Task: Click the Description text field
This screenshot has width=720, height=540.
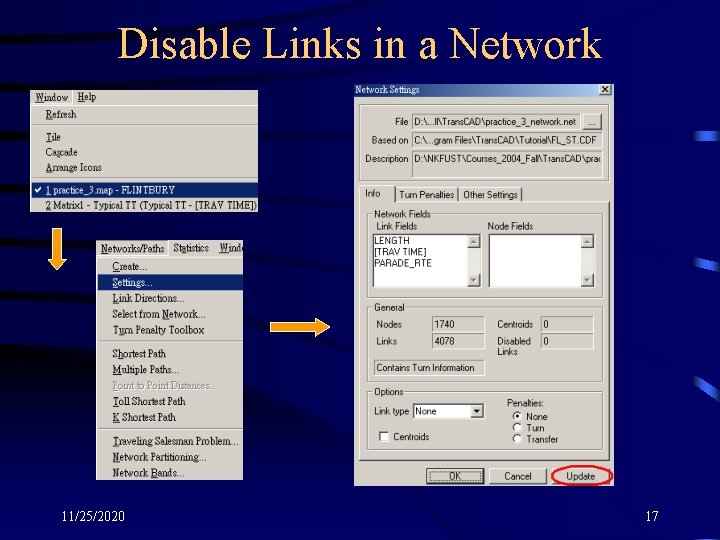Action: click(507, 164)
